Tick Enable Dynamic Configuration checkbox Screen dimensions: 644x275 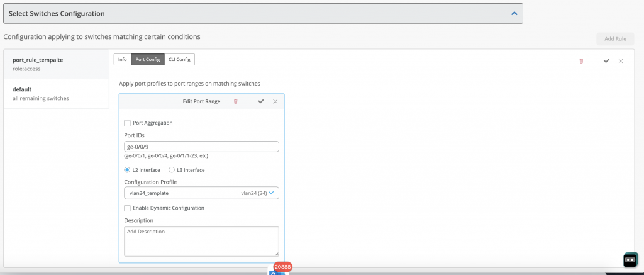pos(128,208)
